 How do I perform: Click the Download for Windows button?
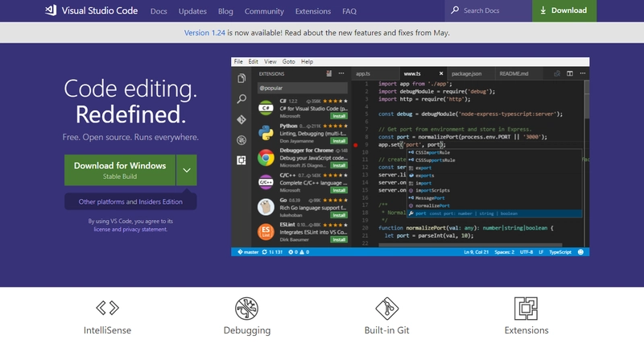click(120, 170)
